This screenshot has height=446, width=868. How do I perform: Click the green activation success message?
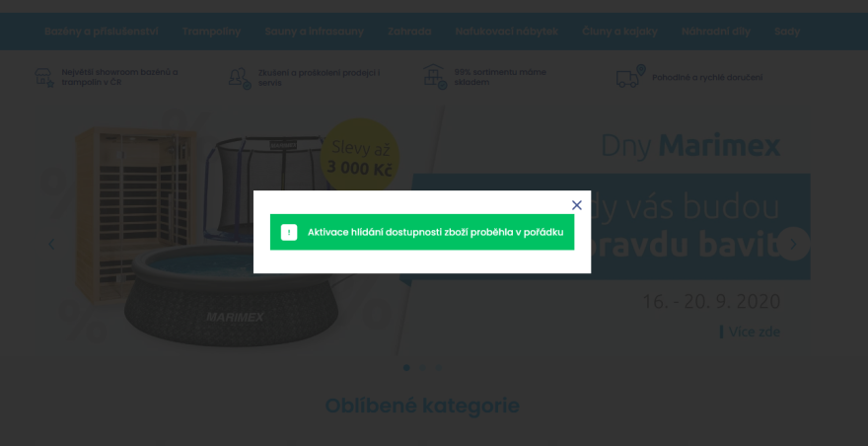(x=422, y=232)
